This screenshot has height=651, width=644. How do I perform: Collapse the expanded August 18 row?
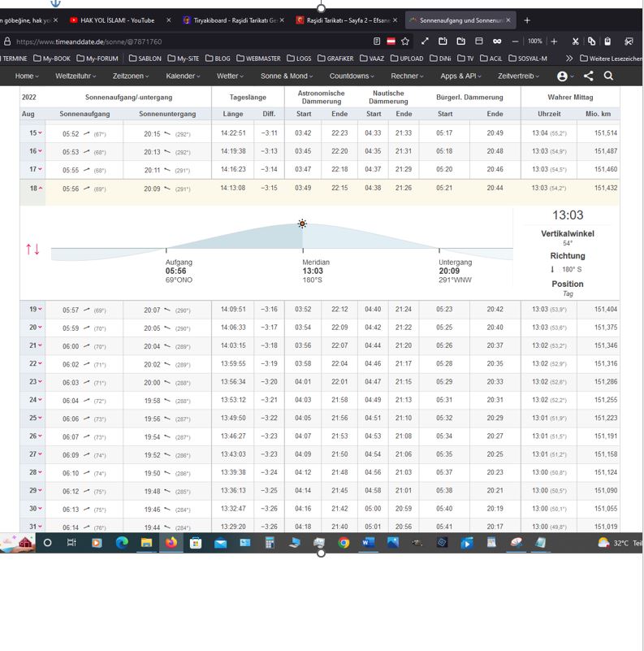(36, 188)
